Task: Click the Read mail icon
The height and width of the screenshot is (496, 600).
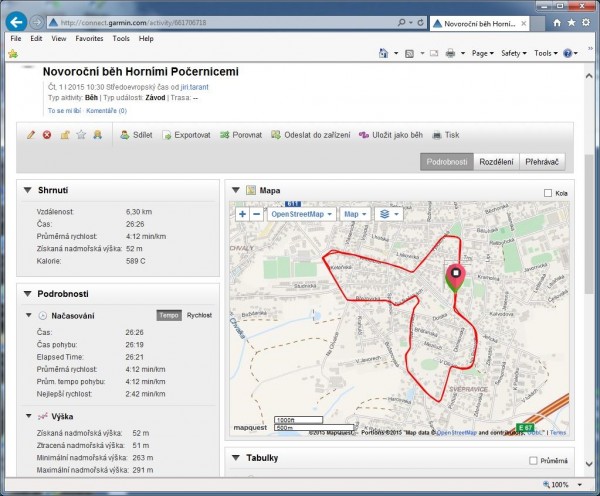Action: tap(434, 53)
